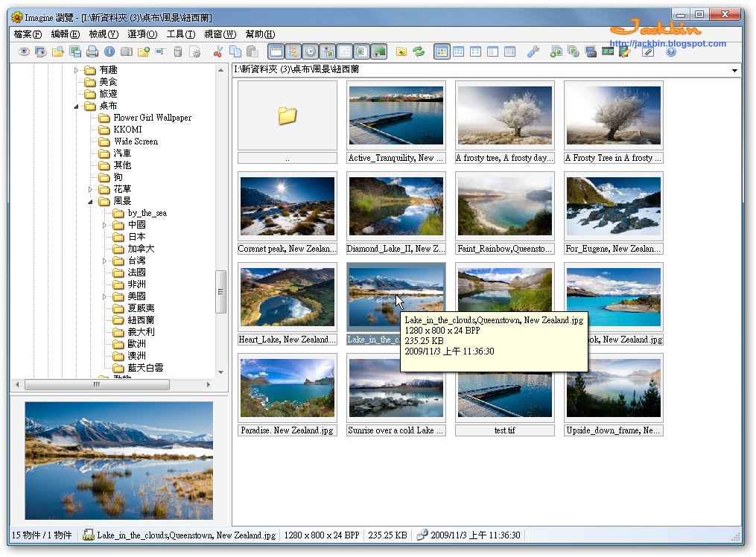
Task: Select the thumbnails view mode button
Action: 442,51
